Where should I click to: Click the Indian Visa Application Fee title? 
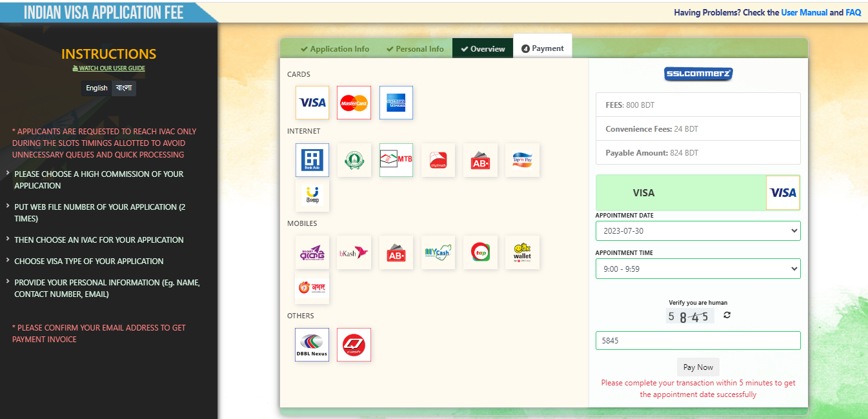click(x=104, y=12)
